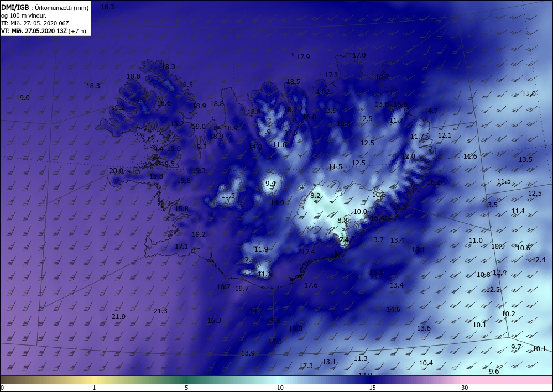
Task: Click the value '11.3' on the map
Action: click(361, 358)
